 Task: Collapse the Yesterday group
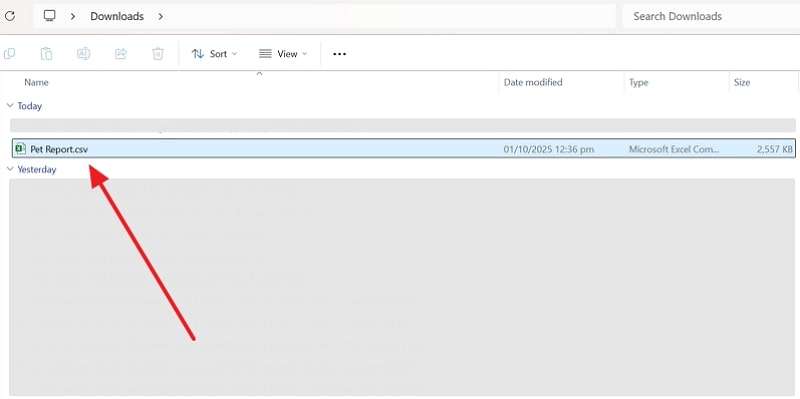click(9, 169)
